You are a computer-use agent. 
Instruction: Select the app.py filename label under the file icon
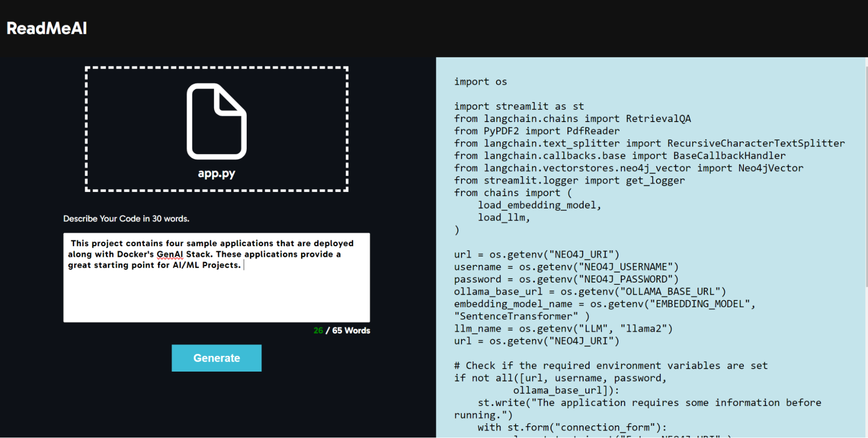216,173
